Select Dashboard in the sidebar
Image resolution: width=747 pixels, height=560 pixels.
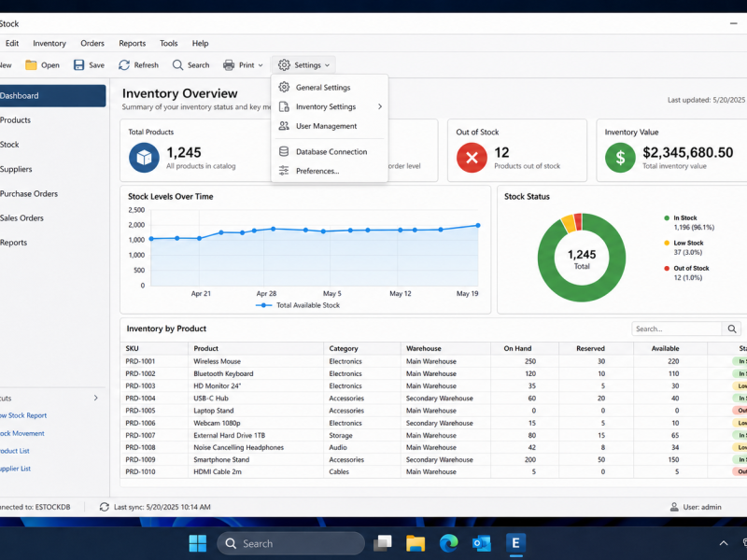pyautogui.click(x=51, y=96)
